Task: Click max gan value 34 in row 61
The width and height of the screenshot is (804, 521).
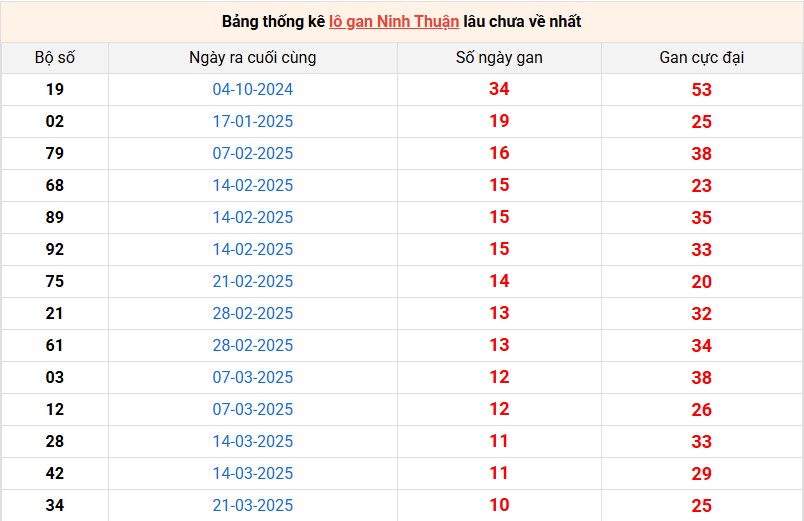Action: point(701,346)
